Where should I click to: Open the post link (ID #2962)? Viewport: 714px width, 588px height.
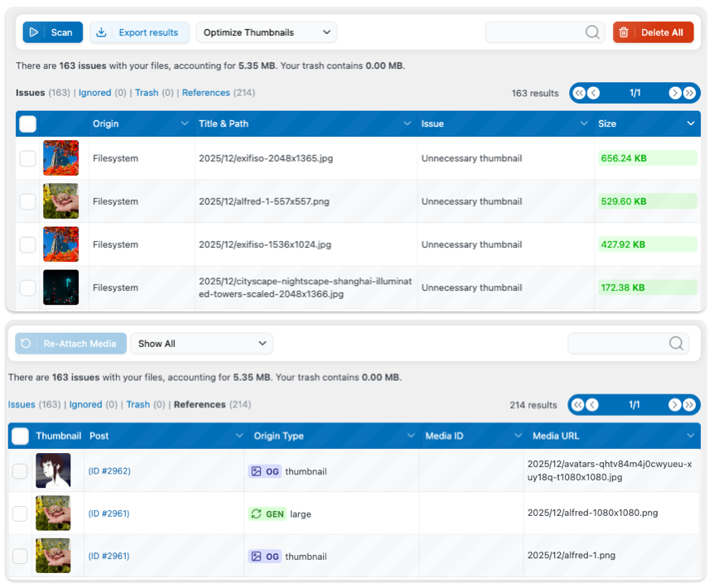click(109, 471)
